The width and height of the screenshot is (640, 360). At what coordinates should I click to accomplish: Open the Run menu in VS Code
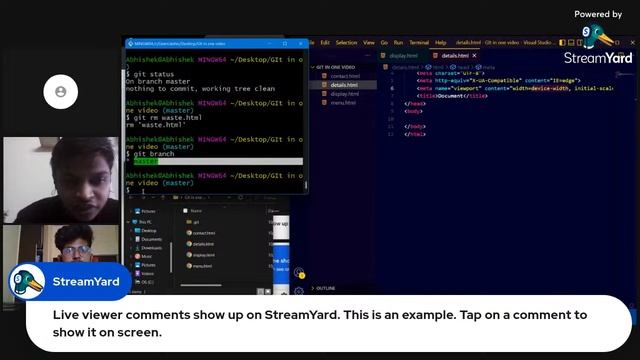pyautogui.click(x=398, y=42)
